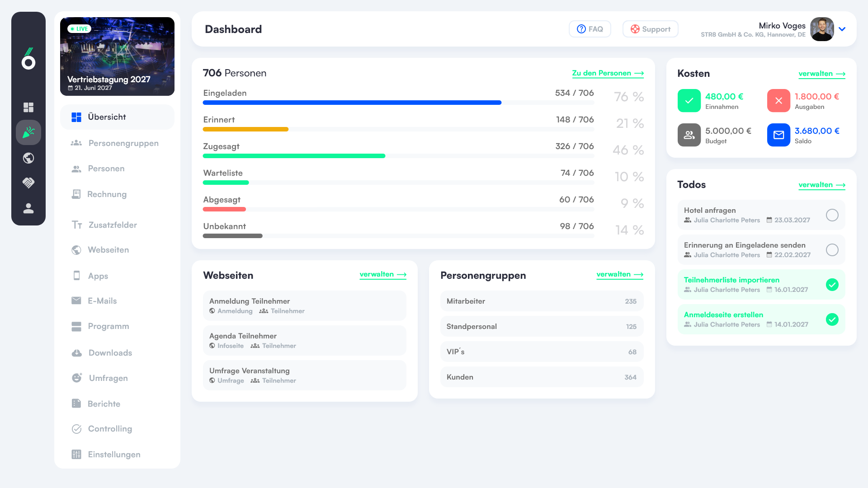The image size is (868, 488).
Task: Open the Personengruppen menu item
Action: (x=123, y=143)
